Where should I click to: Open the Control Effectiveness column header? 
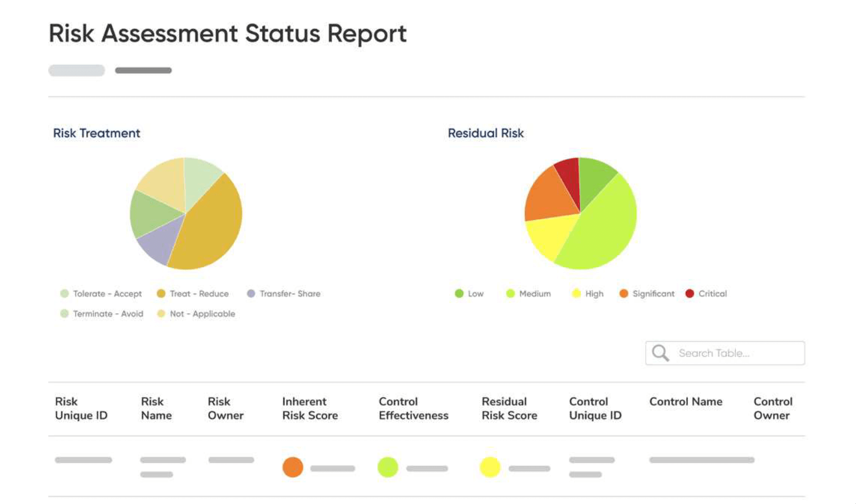[414, 408]
